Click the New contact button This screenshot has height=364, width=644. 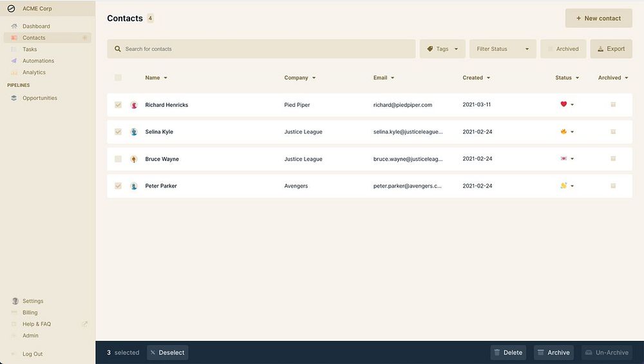(x=598, y=18)
